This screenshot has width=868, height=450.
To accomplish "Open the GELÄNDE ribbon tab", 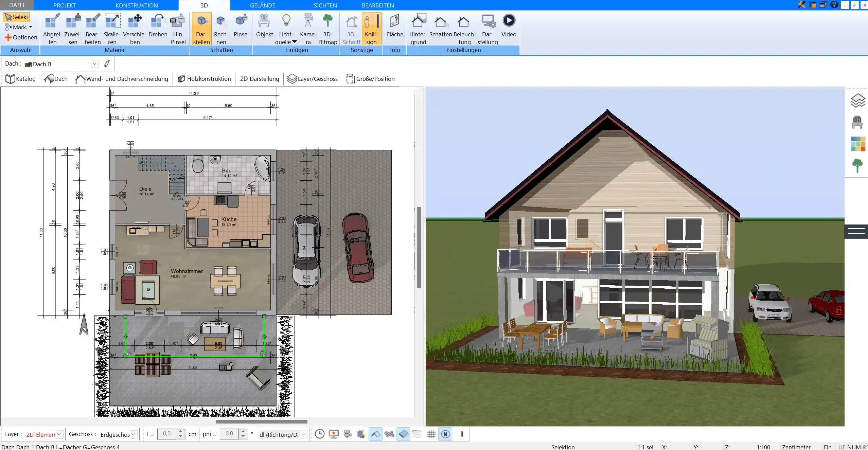I will pyautogui.click(x=262, y=5).
